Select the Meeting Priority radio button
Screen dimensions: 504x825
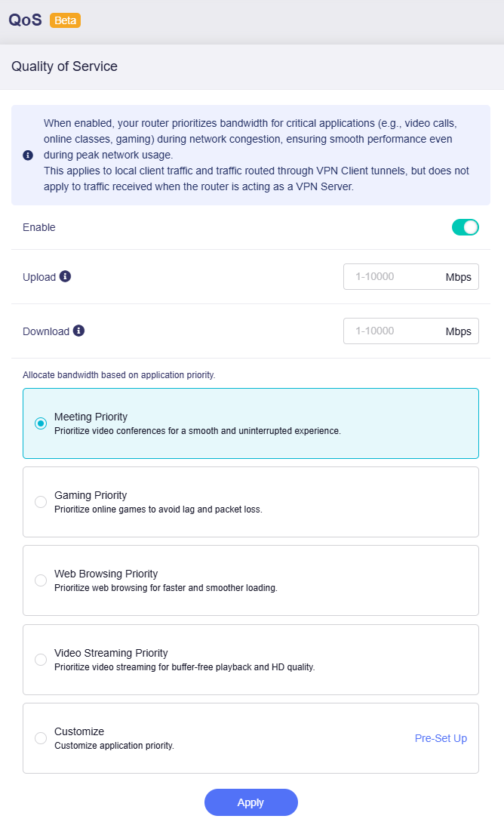41,423
